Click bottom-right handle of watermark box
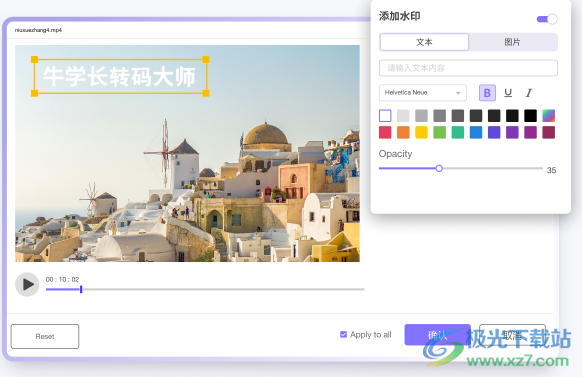This screenshot has width=582, height=377. tap(206, 93)
